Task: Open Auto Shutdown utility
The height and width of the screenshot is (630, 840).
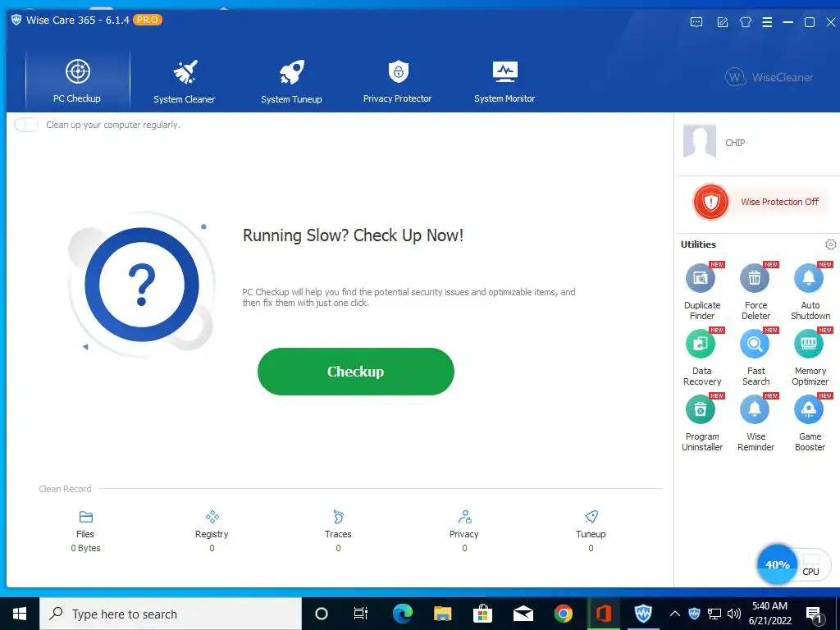Action: point(810,291)
